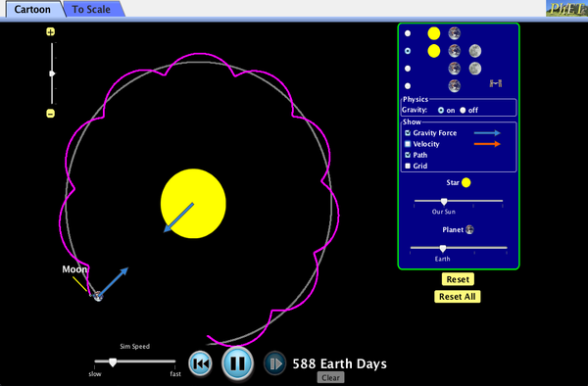Click the "Our Sun" slider label
The height and width of the screenshot is (386, 588).
[444, 212]
